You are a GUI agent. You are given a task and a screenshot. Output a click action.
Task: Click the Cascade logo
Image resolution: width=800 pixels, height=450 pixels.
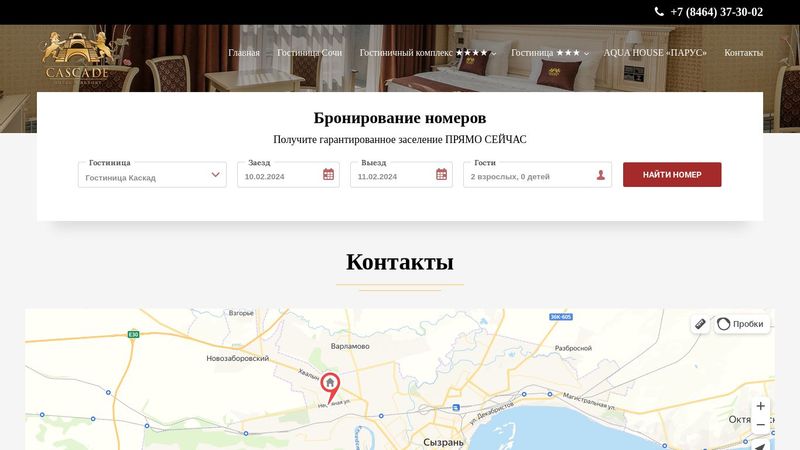77,57
